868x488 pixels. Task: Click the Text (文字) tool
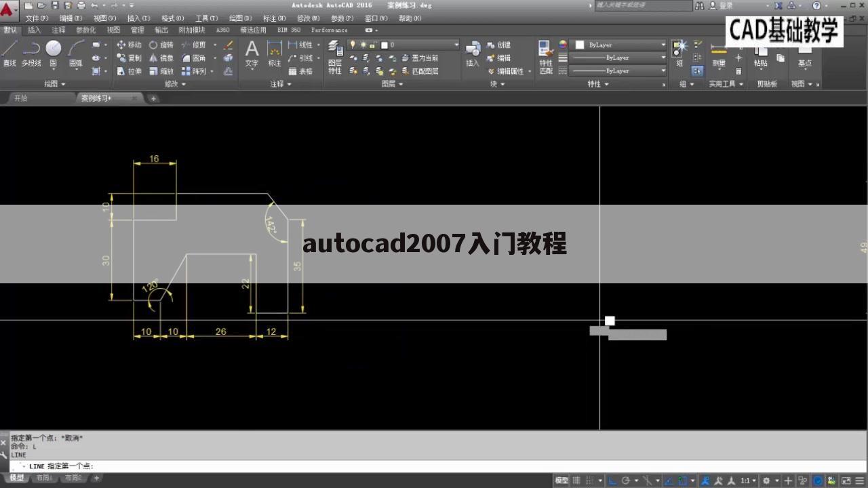tap(252, 54)
